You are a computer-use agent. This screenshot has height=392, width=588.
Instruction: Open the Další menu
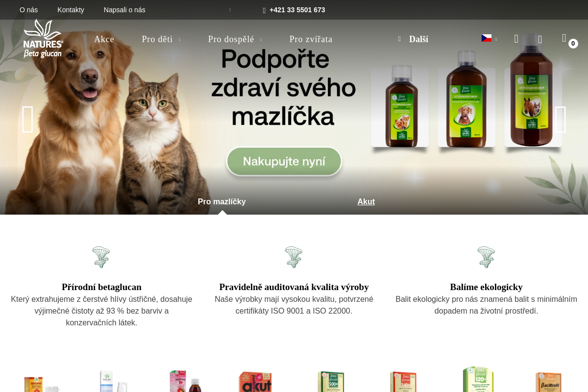tap(413, 39)
